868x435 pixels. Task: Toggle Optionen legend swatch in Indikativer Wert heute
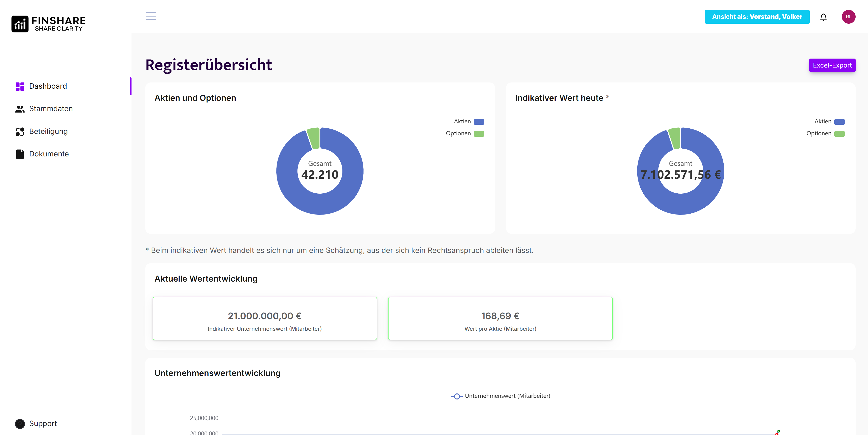pos(839,134)
